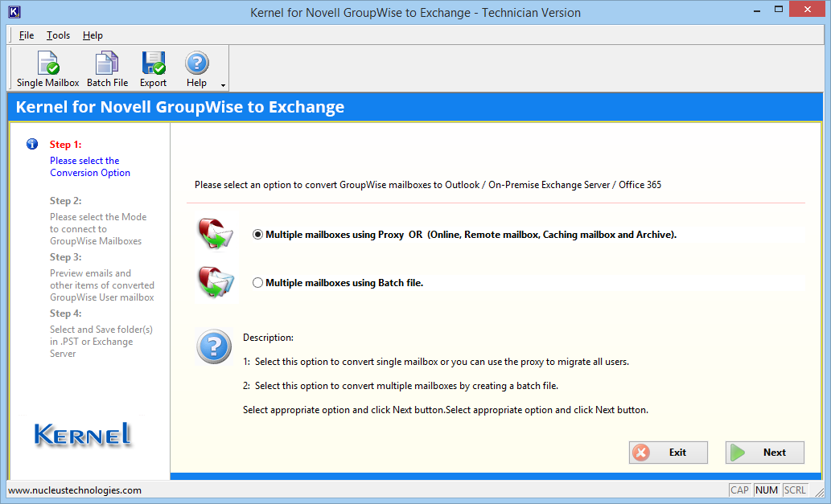Click the Step 2 heading in sidebar

pyautogui.click(x=66, y=201)
